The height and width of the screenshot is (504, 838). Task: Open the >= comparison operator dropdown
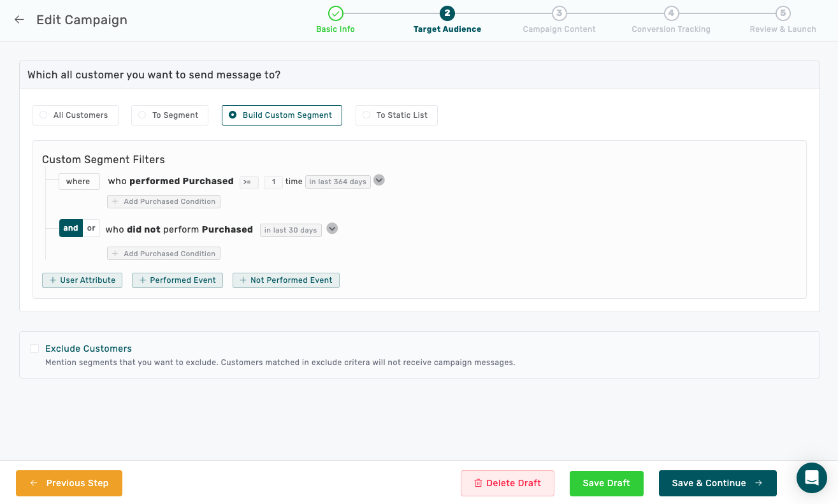coord(249,182)
